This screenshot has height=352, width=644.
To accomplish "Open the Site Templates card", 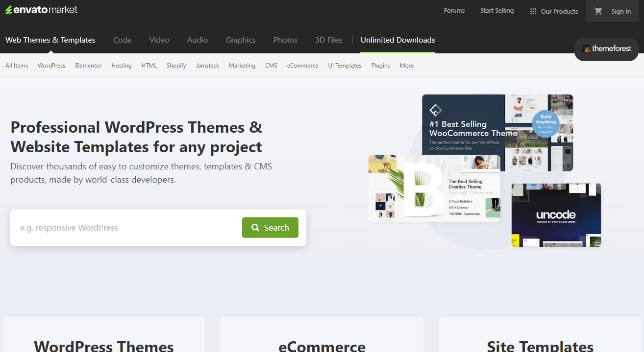I will tap(541, 334).
